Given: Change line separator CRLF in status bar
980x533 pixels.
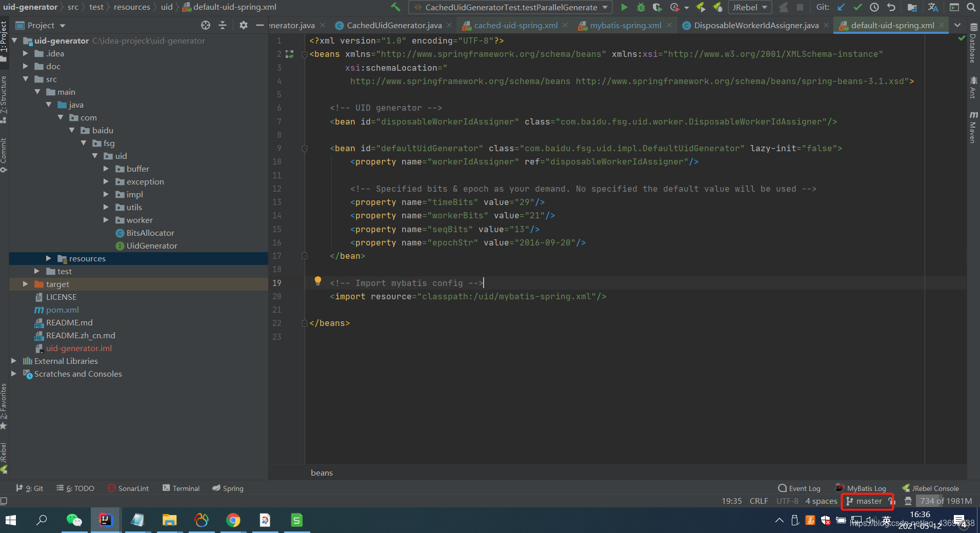Looking at the screenshot, I should coord(758,501).
